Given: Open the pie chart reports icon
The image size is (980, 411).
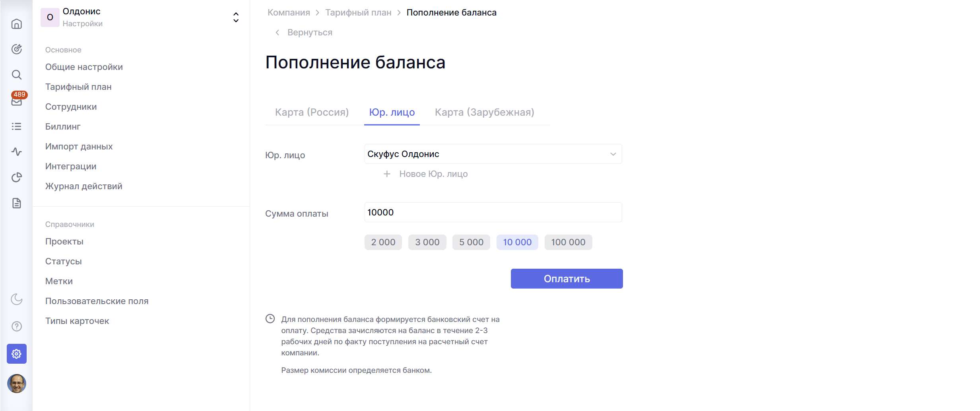Looking at the screenshot, I should pyautogui.click(x=16, y=177).
